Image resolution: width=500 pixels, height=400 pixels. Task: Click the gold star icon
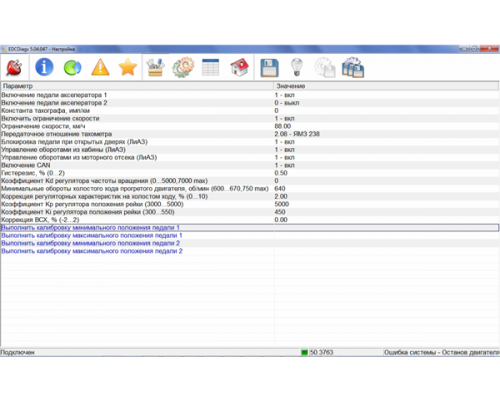point(128,67)
